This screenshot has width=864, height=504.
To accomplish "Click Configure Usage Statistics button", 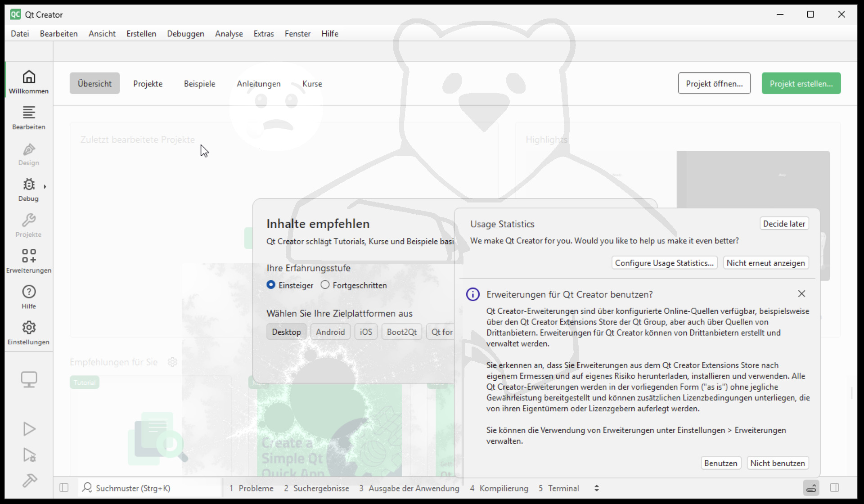I will click(x=664, y=263).
